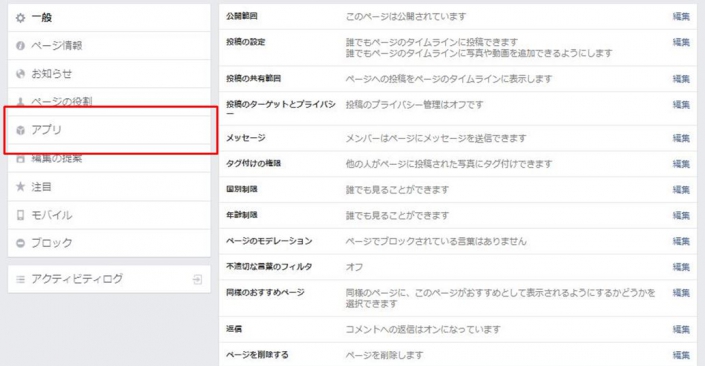The width and height of the screenshot is (705, 366).
Task: Select アプリ in the sidebar
Action: (109, 130)
